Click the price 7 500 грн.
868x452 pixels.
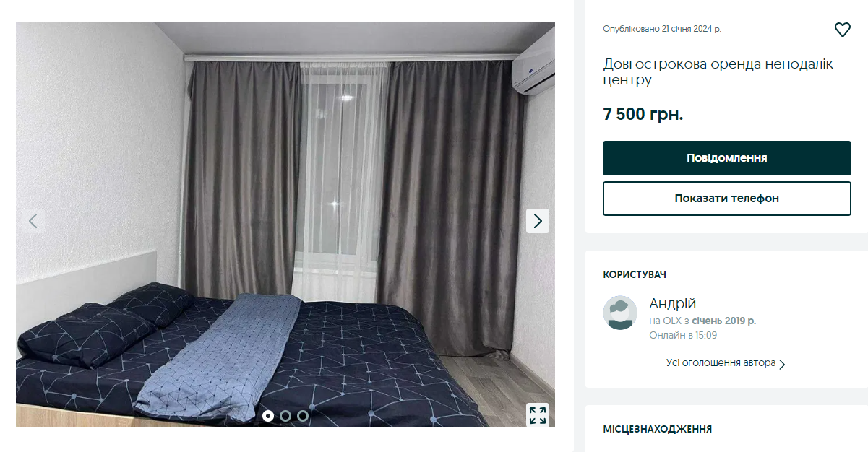[x=643, y=114]
